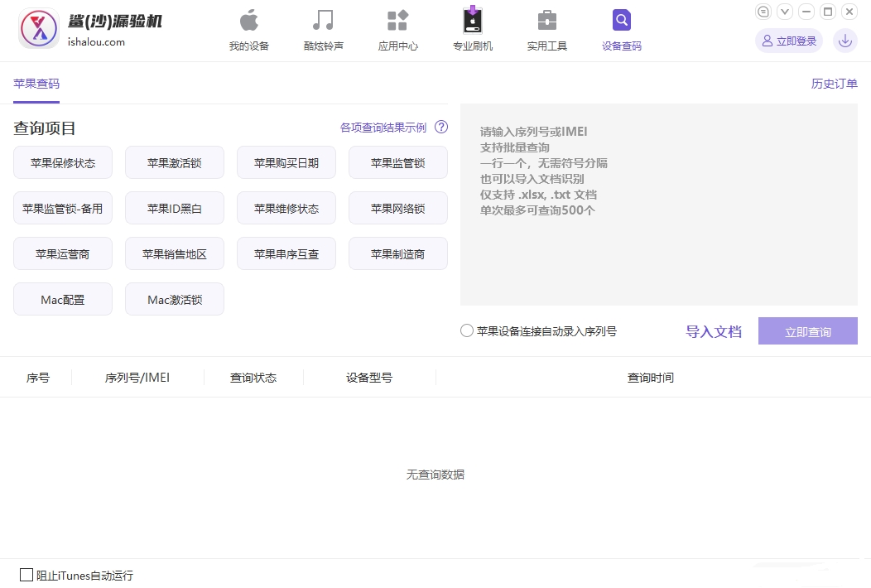Click the purple download circle icon
The width and height of the screenshot is (871, 588).
point(845,40)
